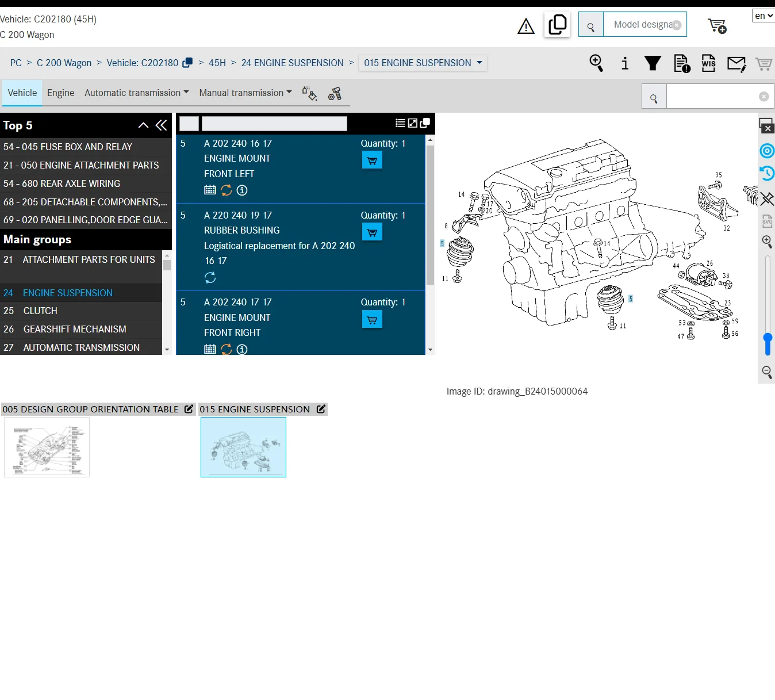Screen dimensions: 775x700
Task: Click the parts list view icon
Action: [x=400, y=123]
